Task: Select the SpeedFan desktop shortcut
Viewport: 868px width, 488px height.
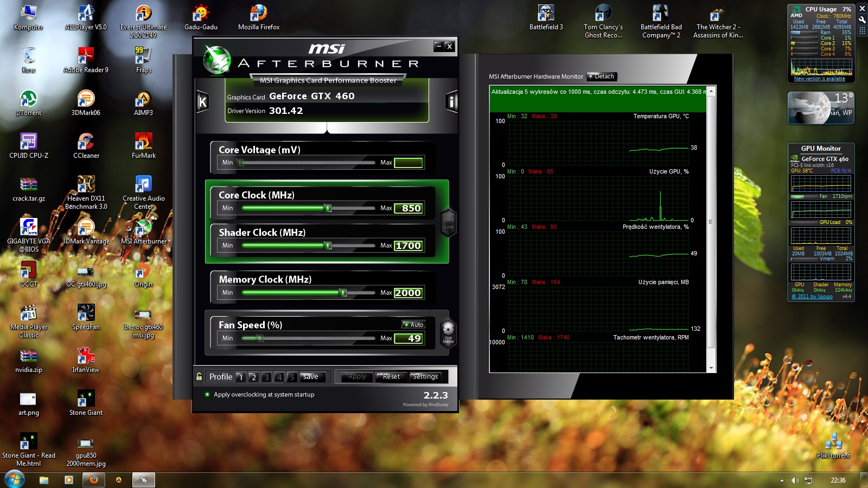Action: (x=86, y=317)
